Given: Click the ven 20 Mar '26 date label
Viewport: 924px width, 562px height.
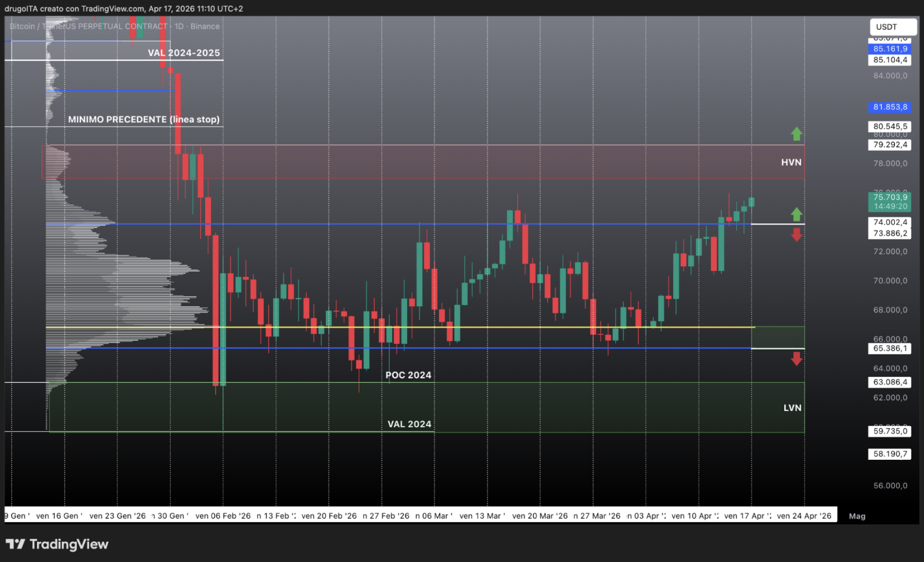Looking at the screenshot, I should click(540, 516).
